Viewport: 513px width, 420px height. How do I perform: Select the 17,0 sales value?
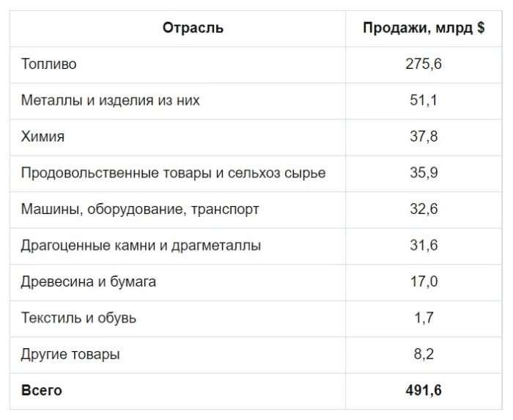[x=424, y=282]
